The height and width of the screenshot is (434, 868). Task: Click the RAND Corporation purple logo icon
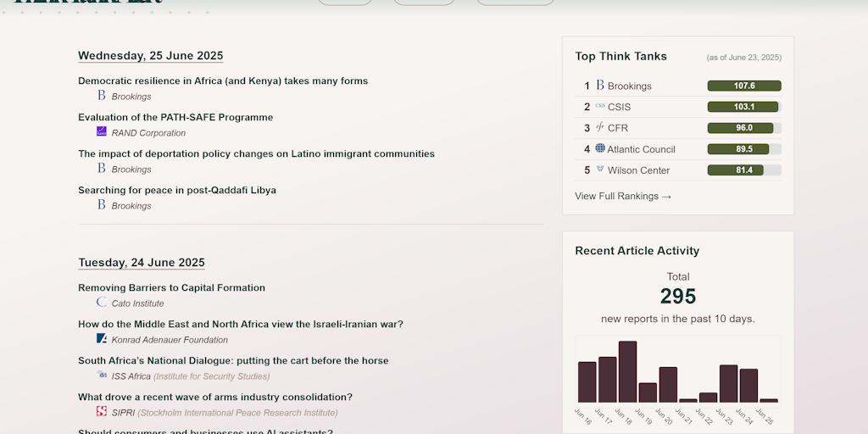tap(102, 131)
